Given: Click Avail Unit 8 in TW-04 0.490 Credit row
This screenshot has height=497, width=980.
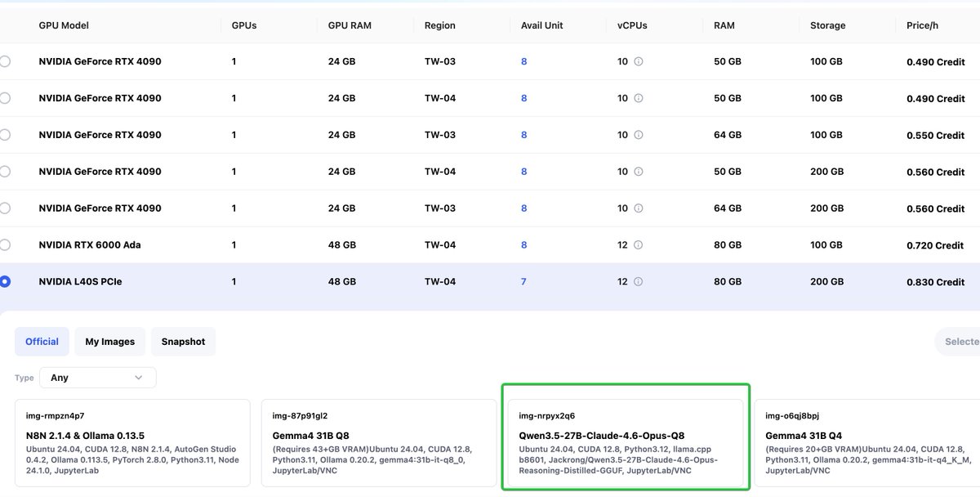Looking at the screenshot, I should (524, 98).
